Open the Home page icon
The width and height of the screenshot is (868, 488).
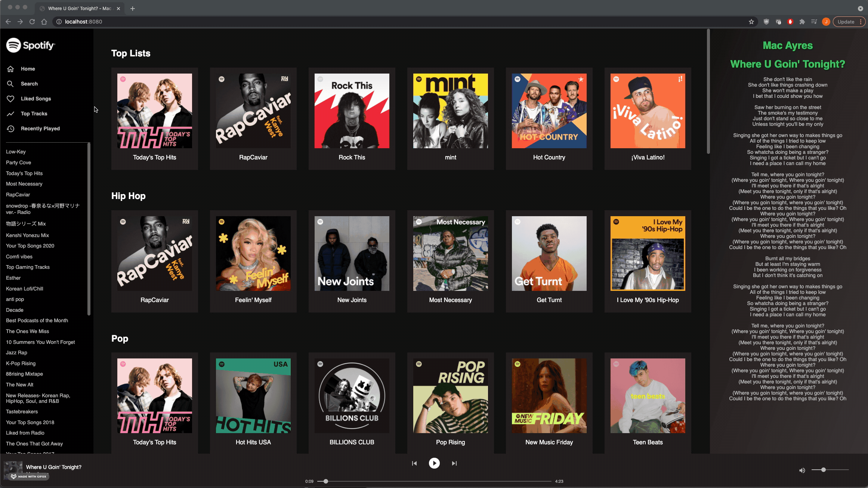pos(10,69)
